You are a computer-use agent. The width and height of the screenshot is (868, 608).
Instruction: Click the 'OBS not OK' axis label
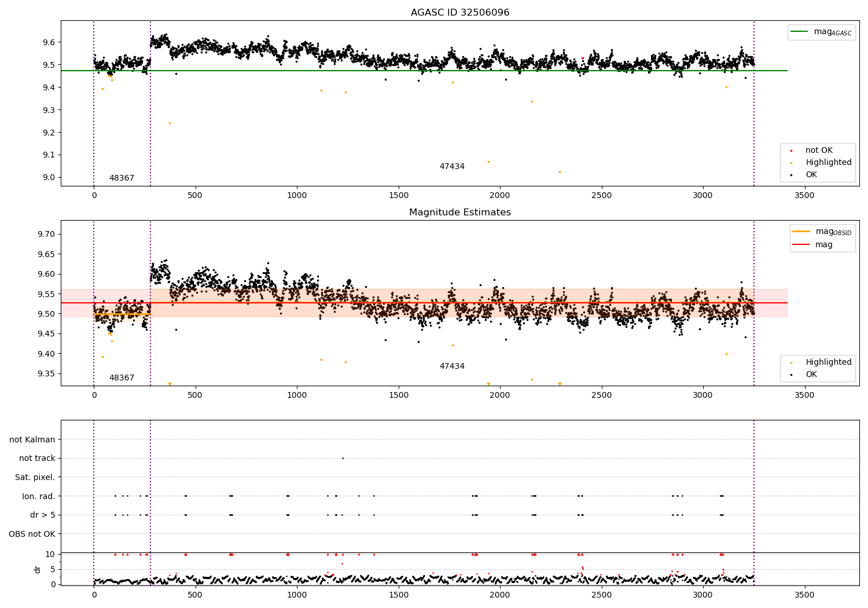click(x=32, y=534)
